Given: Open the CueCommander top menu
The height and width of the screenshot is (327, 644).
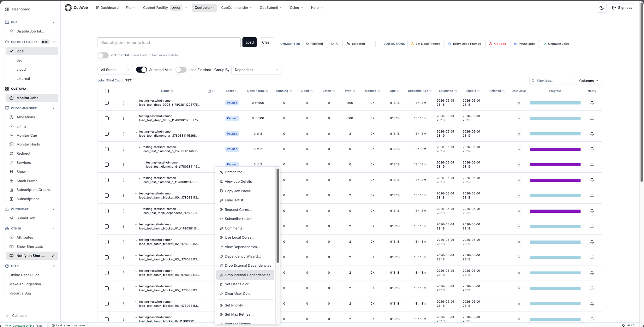Looking at the screenshot, I should (x=237, y=8).
